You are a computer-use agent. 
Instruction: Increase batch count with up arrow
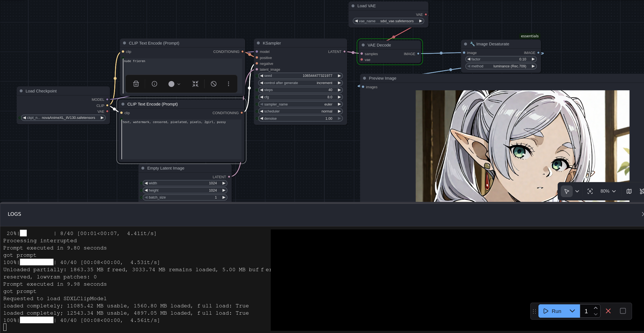[x=596, y=308]
